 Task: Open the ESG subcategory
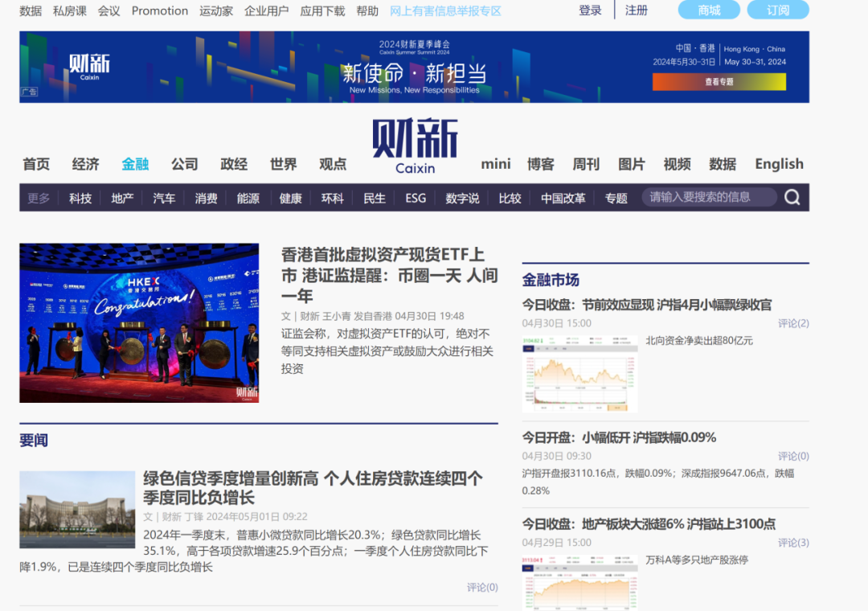(416, 198)
